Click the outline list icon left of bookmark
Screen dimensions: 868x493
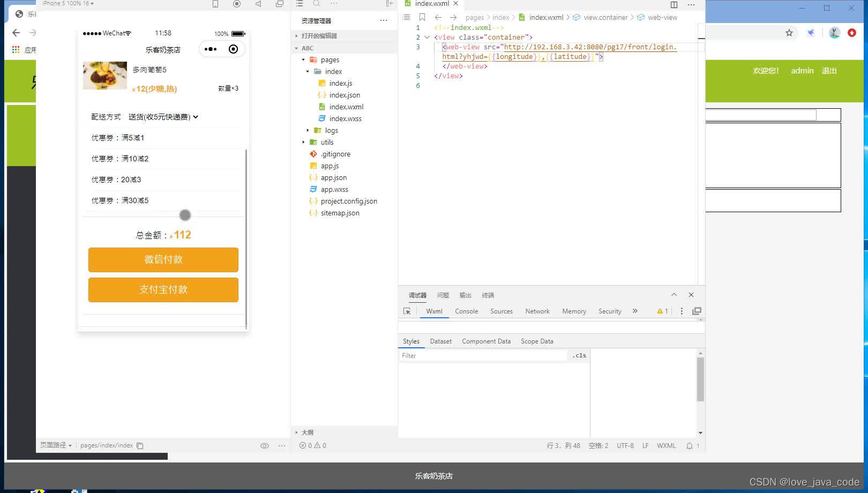tap(407, 17)
